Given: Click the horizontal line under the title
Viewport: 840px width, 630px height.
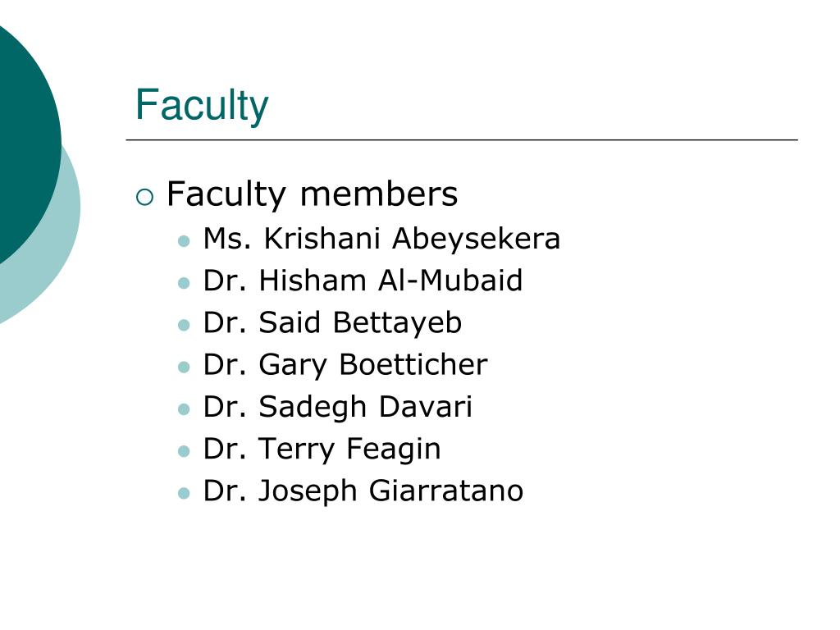Looking at the screenshot, I should (462, 139).
